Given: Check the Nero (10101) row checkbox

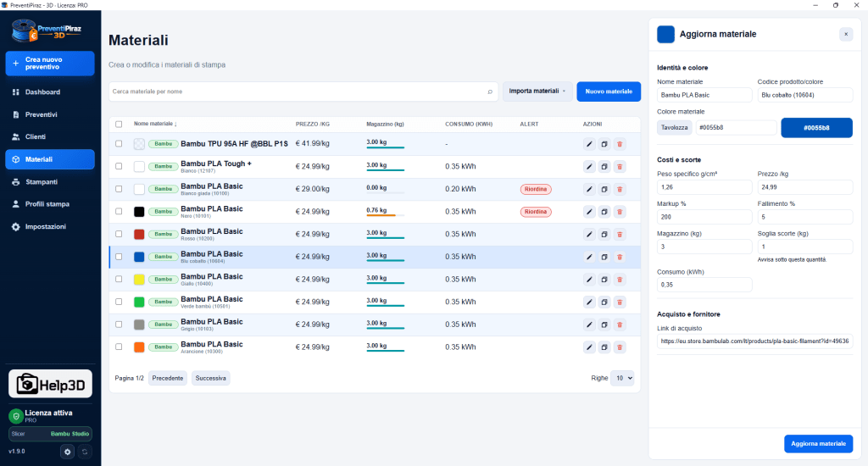Looking at the screenshot, I should tap(119, 212).
